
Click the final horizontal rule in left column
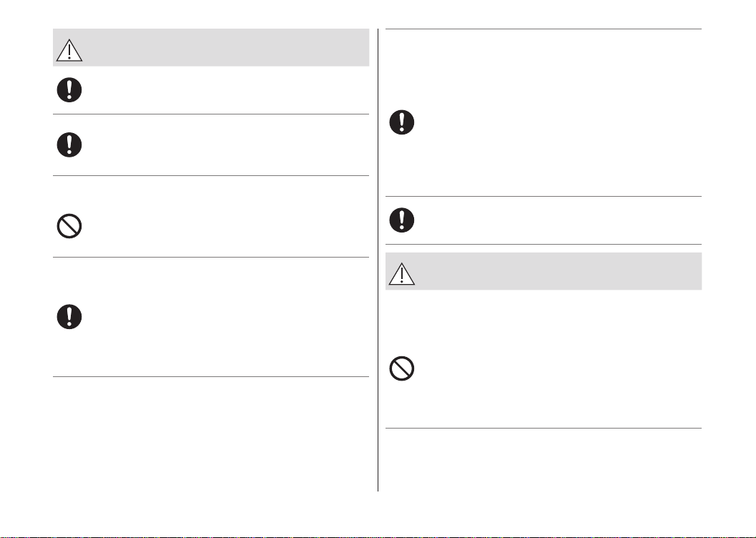tap(211, 376)
